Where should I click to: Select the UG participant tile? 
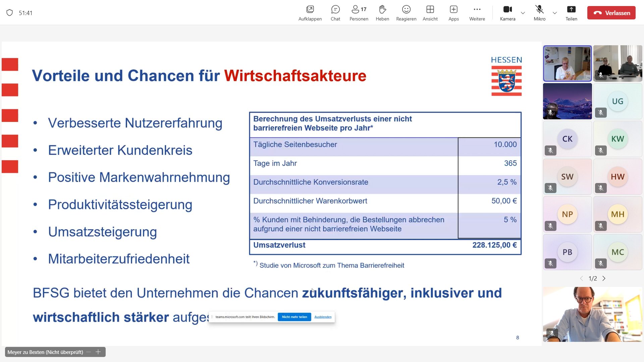coord(618,101)
